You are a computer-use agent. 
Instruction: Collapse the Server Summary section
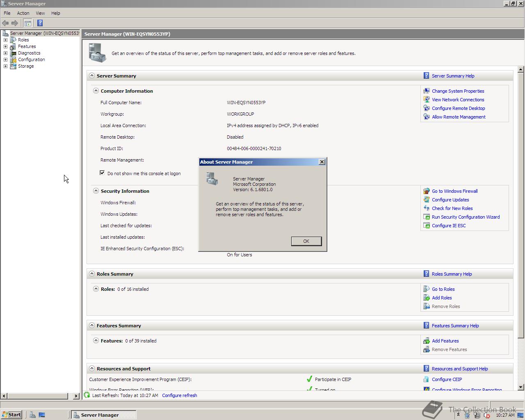coord(92,75)
